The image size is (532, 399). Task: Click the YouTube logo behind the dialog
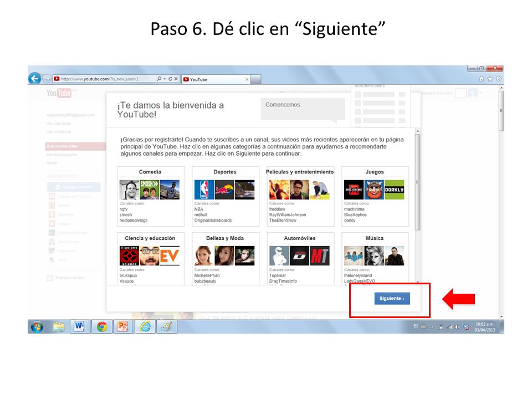59,93
